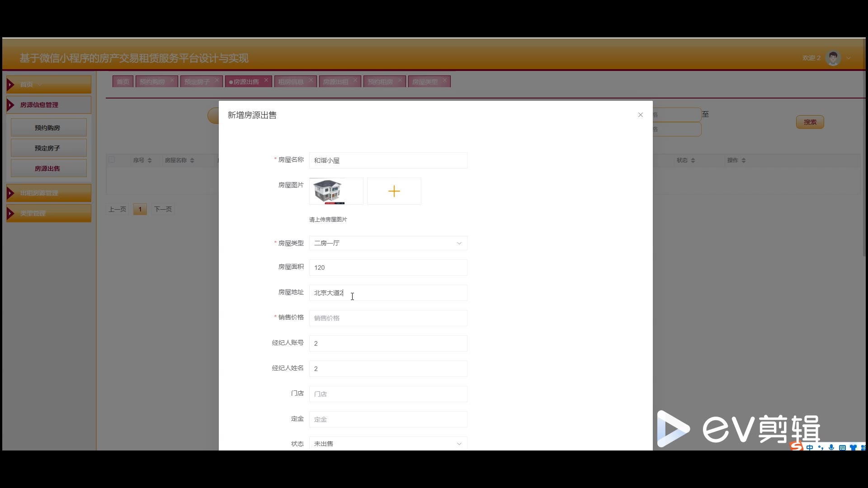Image resolution: width=868 pixels, height=488 pixels.
Task: Open 预定房子 in sidebar
Action: [x=48, y=148]
